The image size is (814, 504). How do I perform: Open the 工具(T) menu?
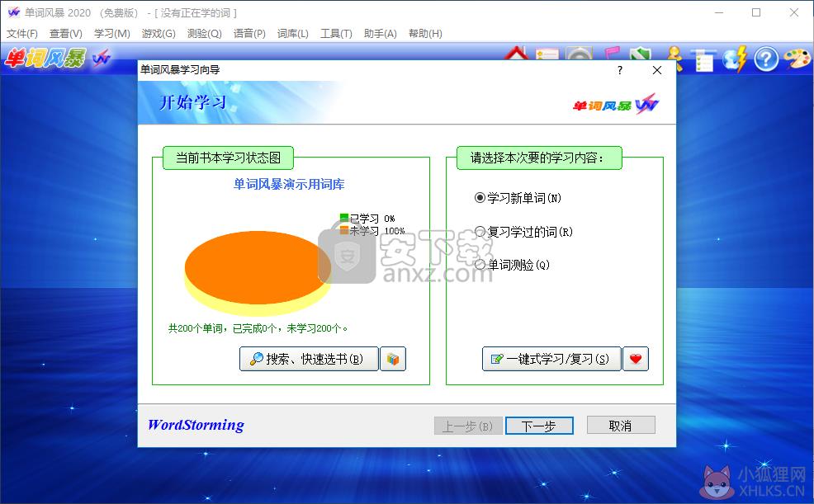point(336,34)
